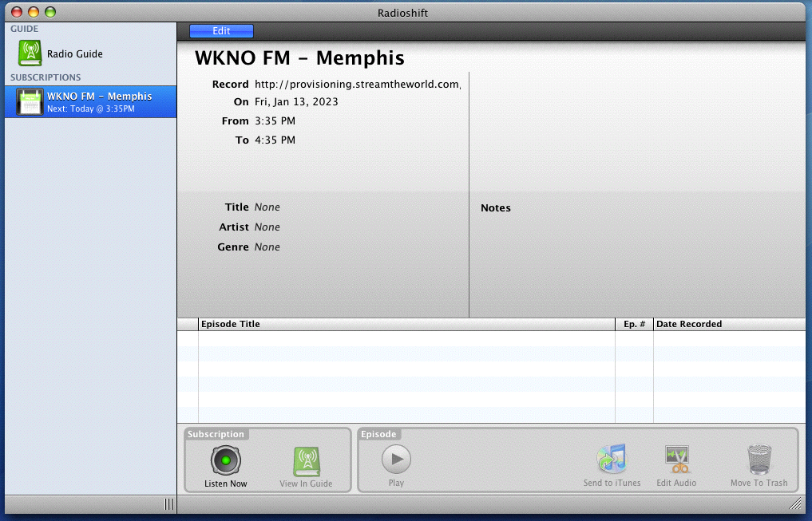
Task: Play the selected episode
Action: [396, 459]
